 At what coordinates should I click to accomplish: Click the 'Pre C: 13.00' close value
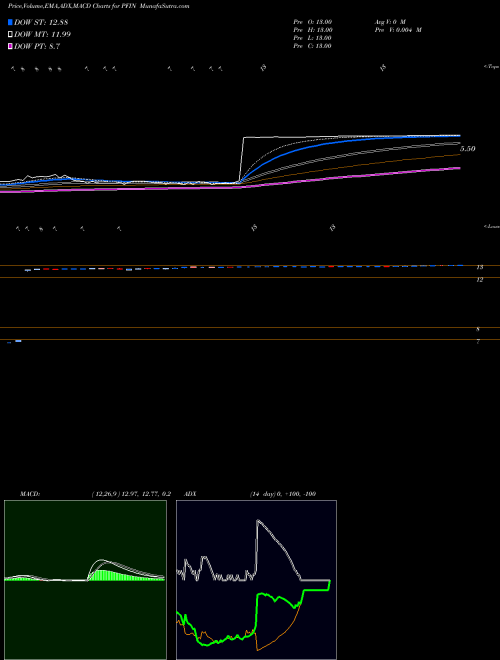pos(313,46)
